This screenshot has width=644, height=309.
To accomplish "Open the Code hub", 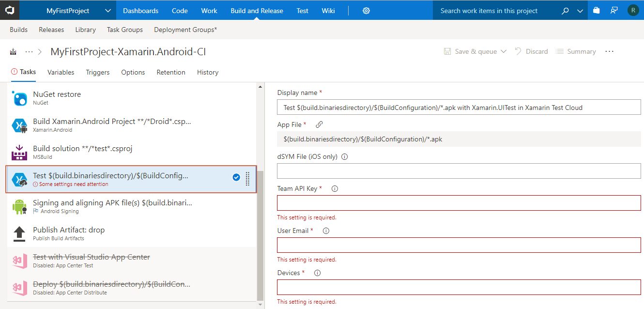I will 180,11.
